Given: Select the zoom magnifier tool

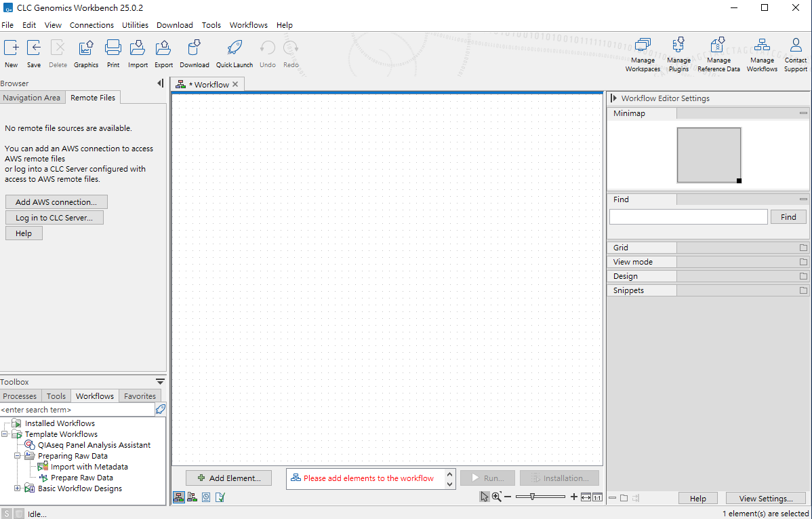Looking at the screenshot, I should click(x=497, y=497).
